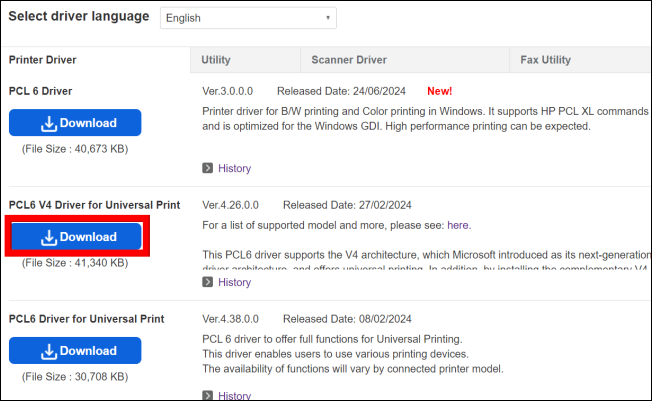Follow the 'here' supported model link
652x401 pixels.
[x=459, y=225]
